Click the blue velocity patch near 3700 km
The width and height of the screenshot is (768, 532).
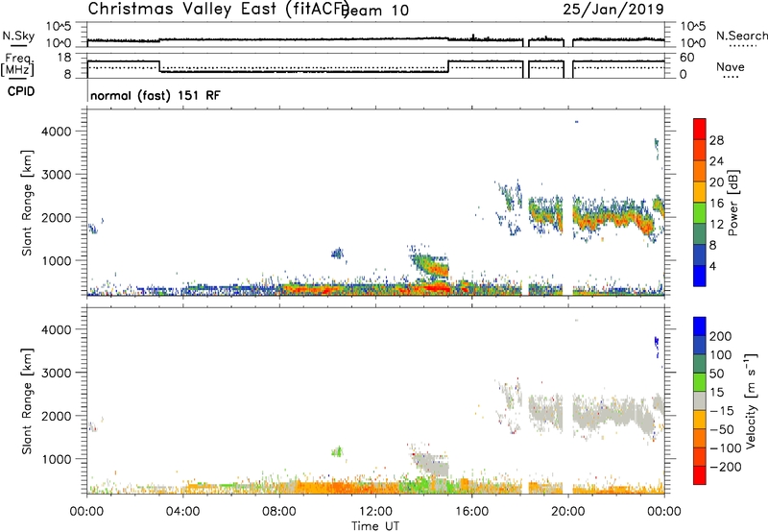(657, 346)
